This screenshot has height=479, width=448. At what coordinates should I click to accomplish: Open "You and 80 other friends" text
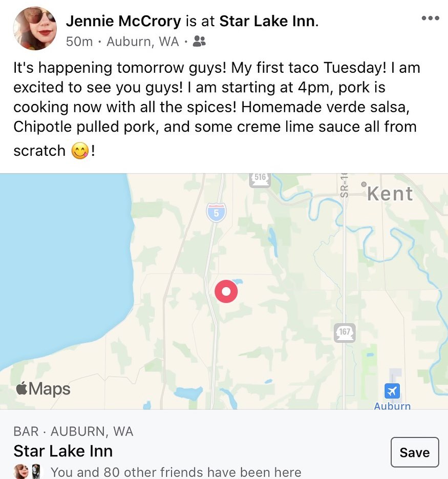[x=176, y=472]
